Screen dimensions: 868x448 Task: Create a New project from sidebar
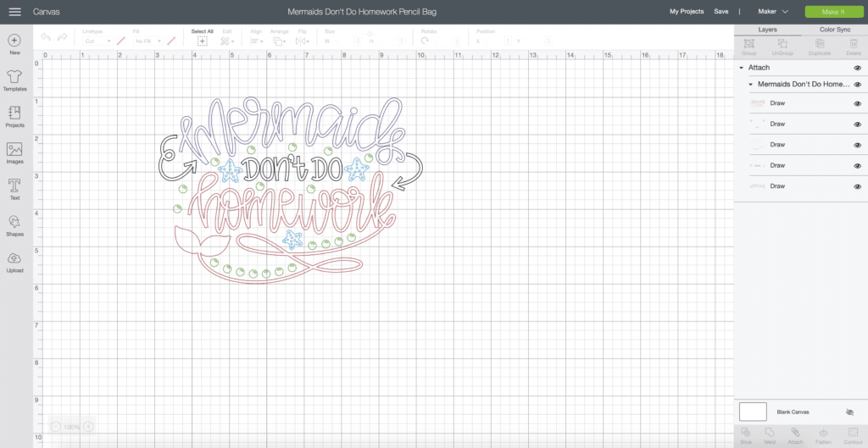pyautogui.click(x=15, y=44)
